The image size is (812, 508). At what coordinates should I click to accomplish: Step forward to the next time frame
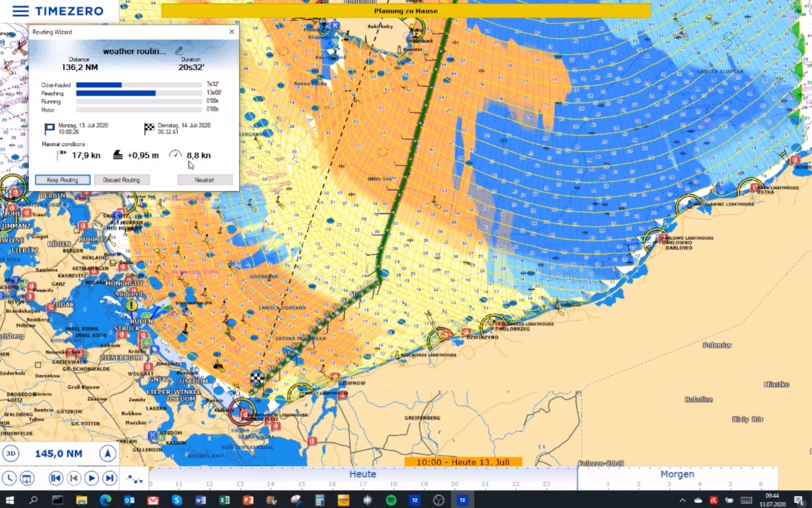110,478
